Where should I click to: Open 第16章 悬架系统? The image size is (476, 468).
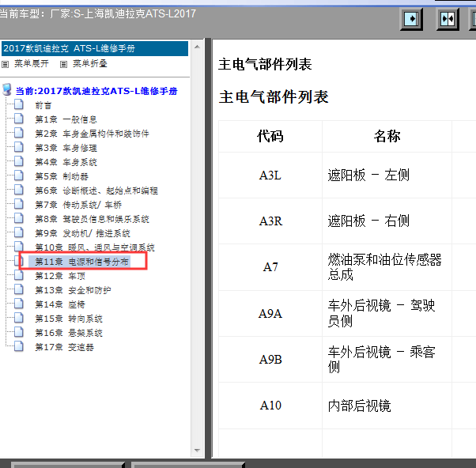tap(69, 334)
